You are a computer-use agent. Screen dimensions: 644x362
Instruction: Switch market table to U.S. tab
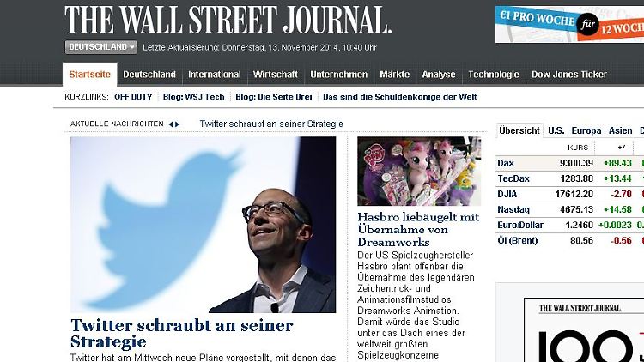point(556,130)
